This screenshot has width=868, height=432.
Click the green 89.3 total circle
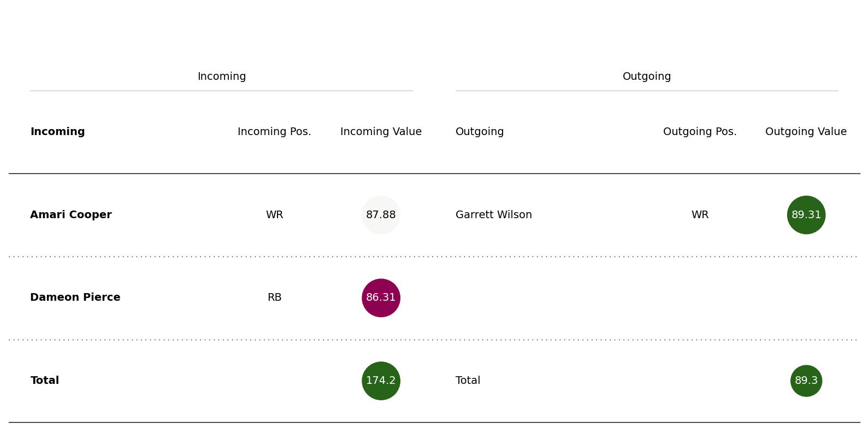tap(806, 381)
